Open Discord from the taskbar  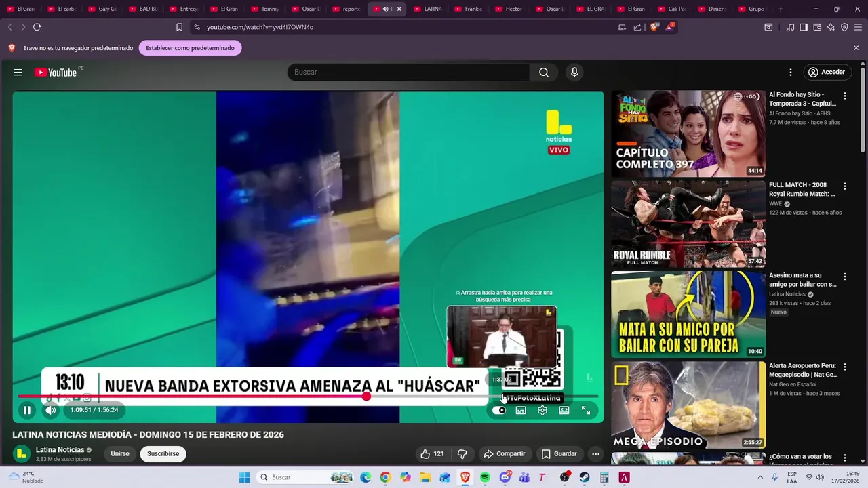[x=505, y=477]
